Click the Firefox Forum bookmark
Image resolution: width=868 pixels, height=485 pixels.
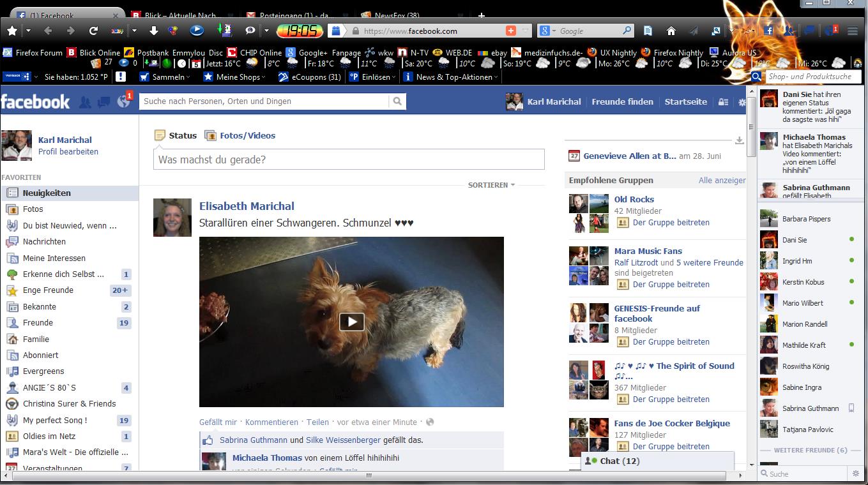click(x=33, y=53)
